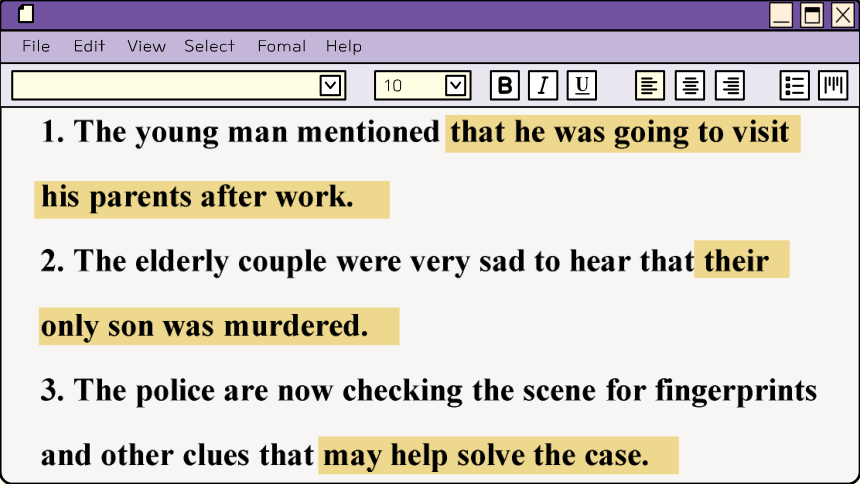Open the View menu
Image resolution: width=860 pixels, height=484 pixels.
click(146, 46)
